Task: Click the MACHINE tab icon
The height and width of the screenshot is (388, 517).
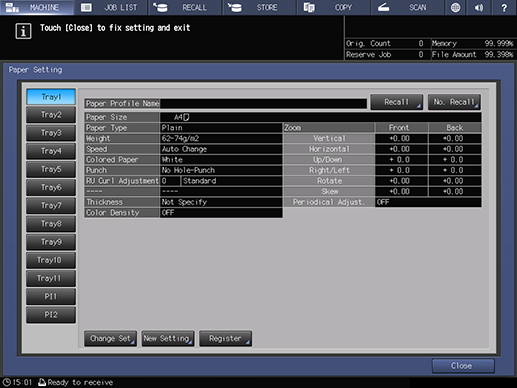Action: pyautogui.click(x=12, y=7)
